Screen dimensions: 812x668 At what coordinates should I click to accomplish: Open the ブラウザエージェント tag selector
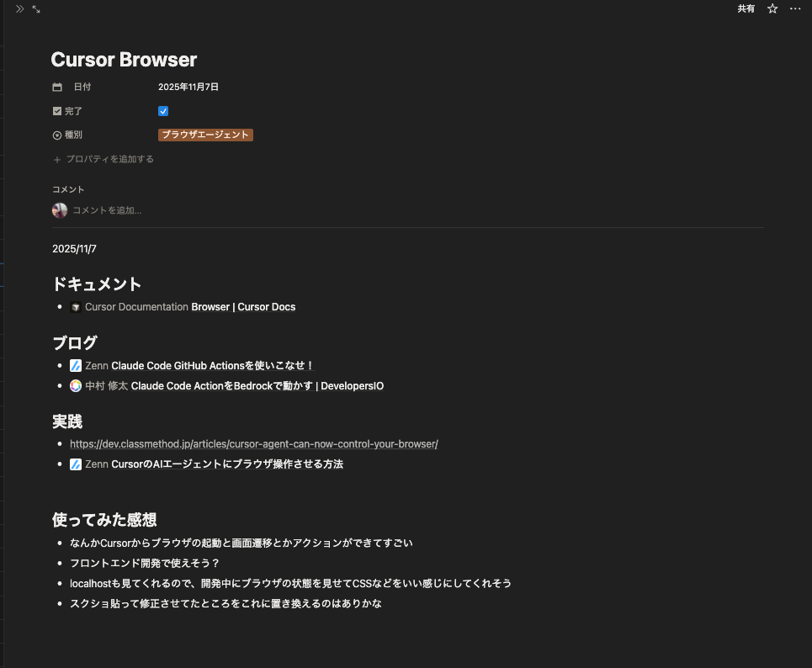pos(205,135)
